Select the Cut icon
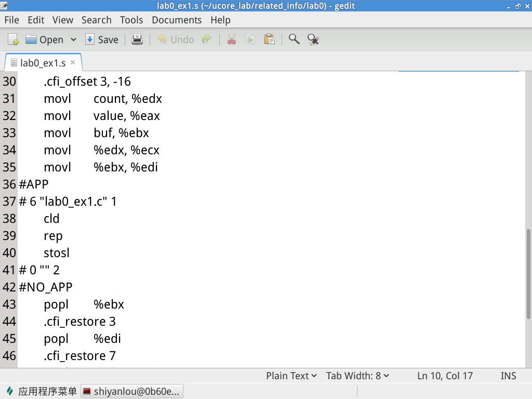Viewport: 532px width, 399px height. click(x=231, y=39)
